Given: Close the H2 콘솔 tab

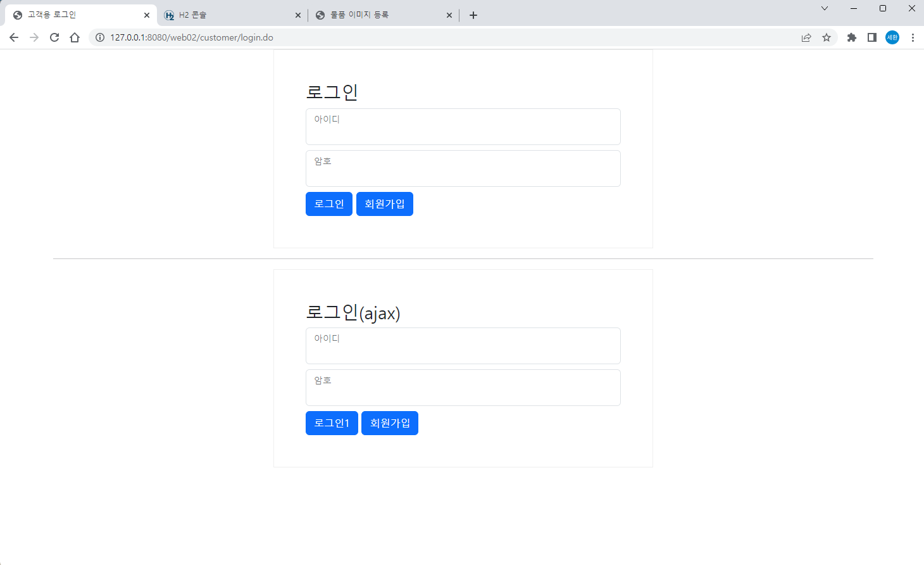Looking at the screenshot, I should [298, 15].
